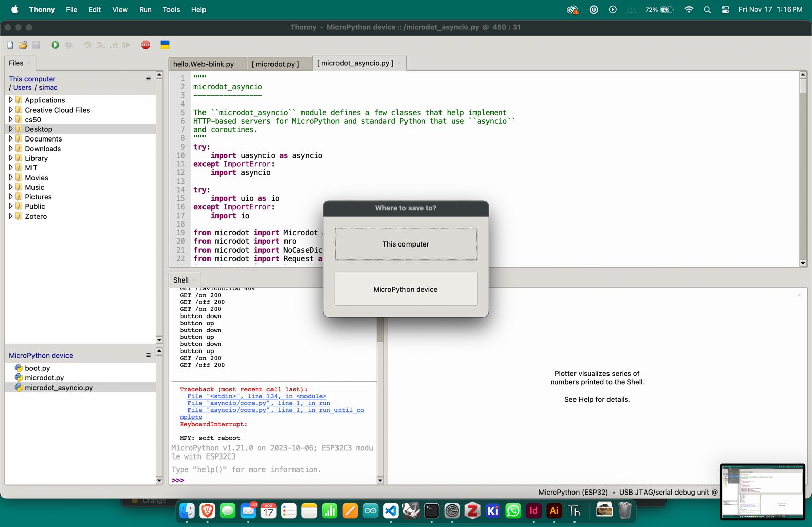
Task: Expand the Creative Cloud Files folder
Action: (x=11, y=110)
